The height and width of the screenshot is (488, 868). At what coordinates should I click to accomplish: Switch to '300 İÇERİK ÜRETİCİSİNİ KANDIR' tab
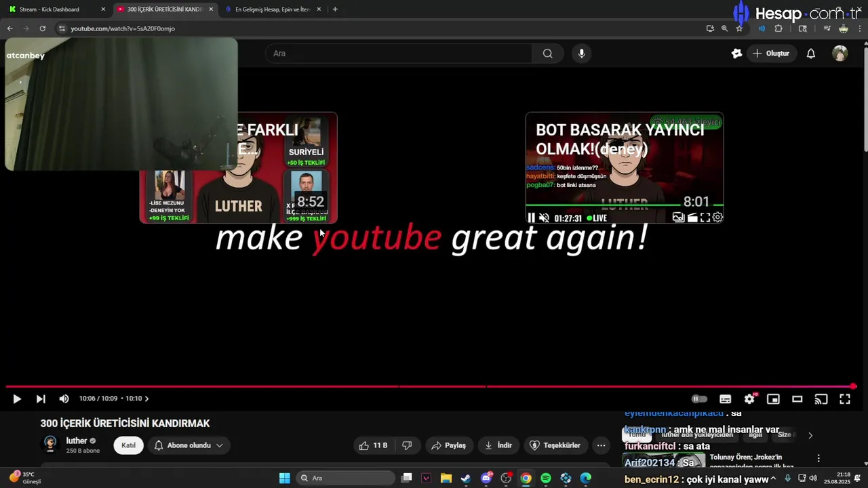click(165, 9)
